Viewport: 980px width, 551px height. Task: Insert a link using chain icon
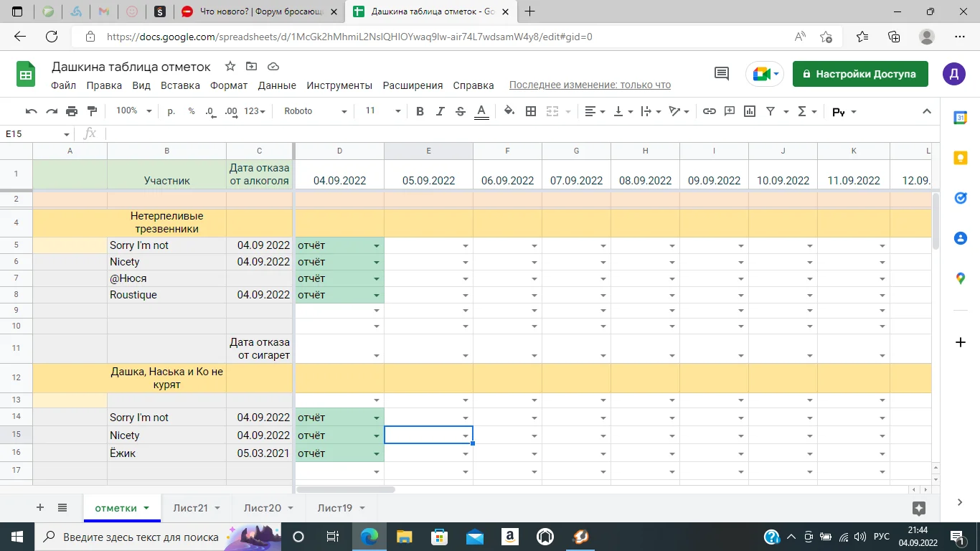[x=709, y=111]
